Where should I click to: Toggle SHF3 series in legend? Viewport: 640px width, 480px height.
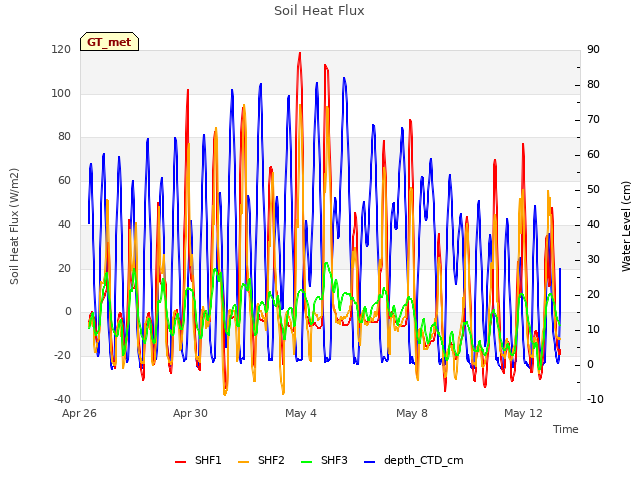[x=324, y=460]
